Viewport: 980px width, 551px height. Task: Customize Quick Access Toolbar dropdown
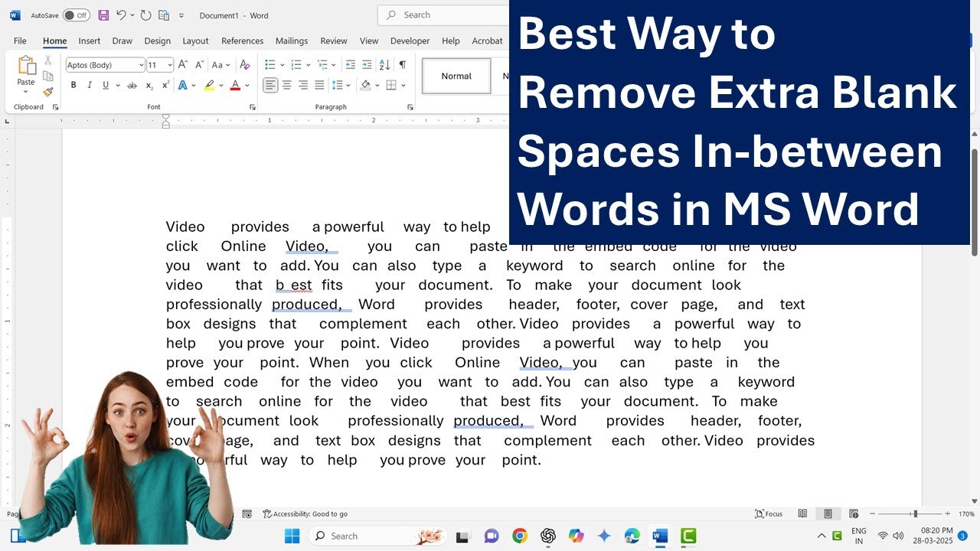pos(181,15)
